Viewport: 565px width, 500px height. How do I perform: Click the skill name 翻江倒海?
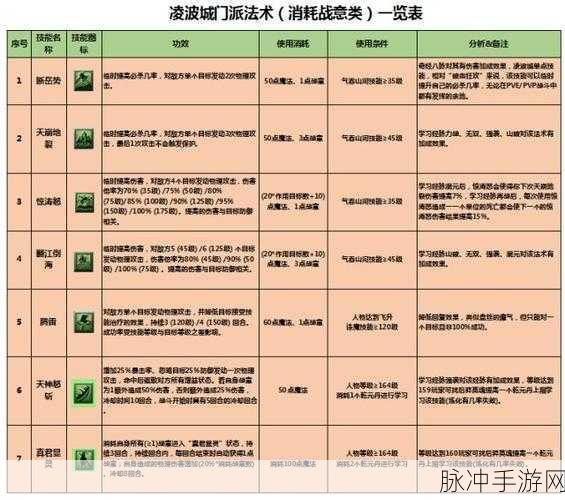tap(49, 259)
